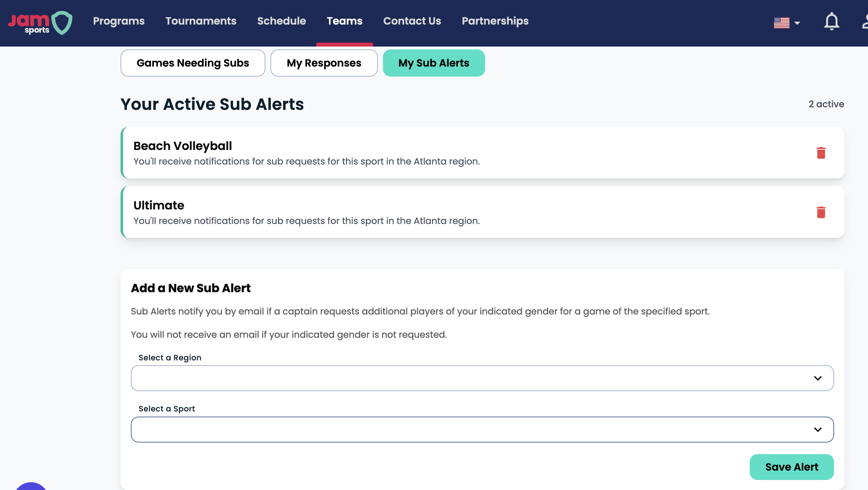Click the "2 active" count text
The height and width of the screenshot is (490, 868).
(826, 104)
